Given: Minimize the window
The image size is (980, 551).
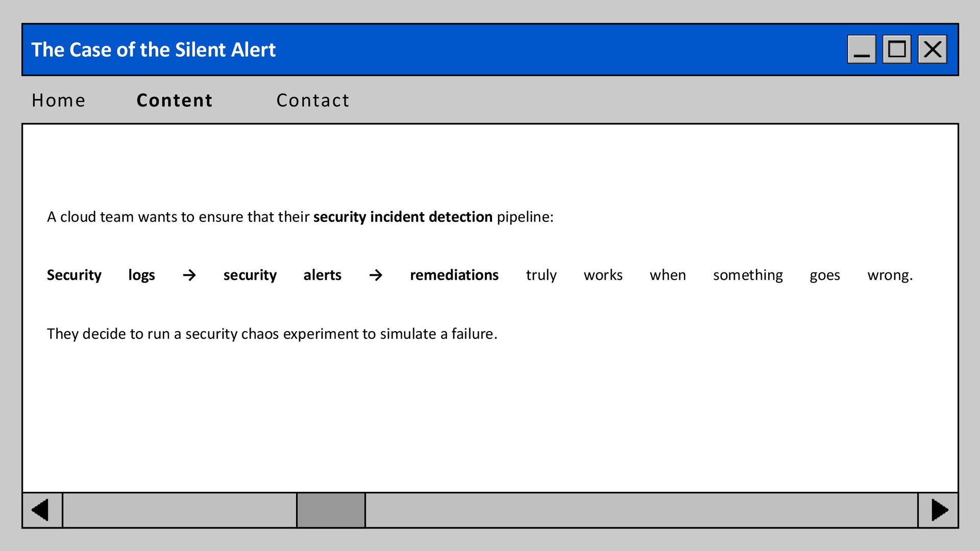Looking at the screenshot, I should click(x=862, y=49).
